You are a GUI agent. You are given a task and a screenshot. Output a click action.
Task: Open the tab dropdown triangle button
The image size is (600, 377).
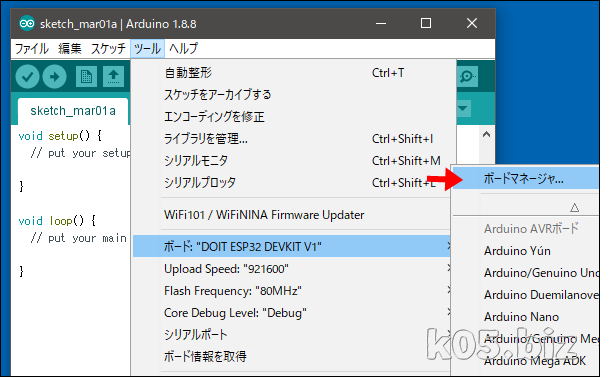click(463, 109)
